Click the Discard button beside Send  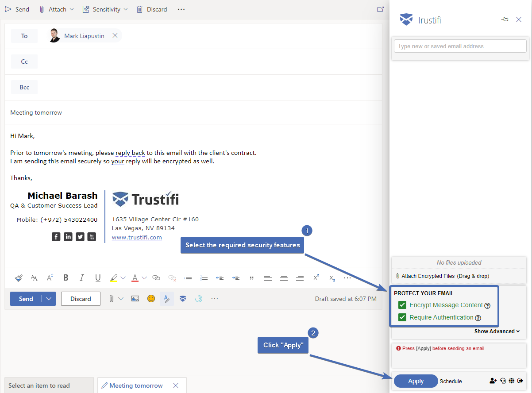81,299
